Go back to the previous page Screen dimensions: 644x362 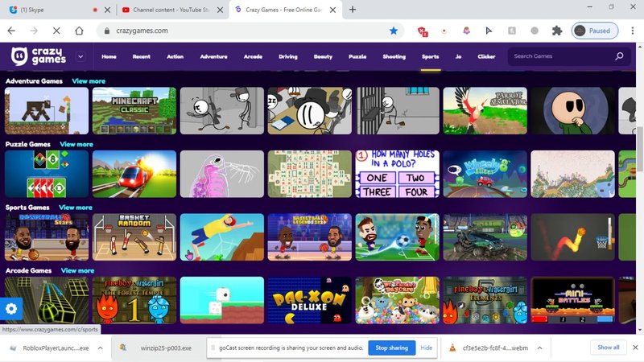tap(11, 31)
